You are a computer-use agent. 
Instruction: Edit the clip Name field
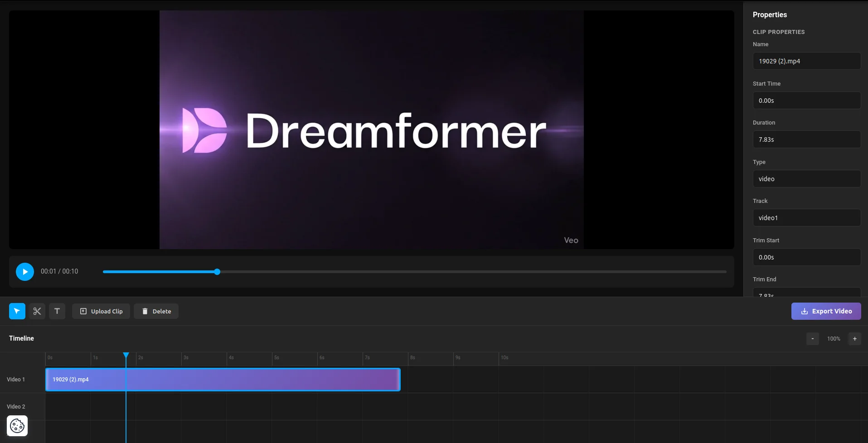click(806, 61)
